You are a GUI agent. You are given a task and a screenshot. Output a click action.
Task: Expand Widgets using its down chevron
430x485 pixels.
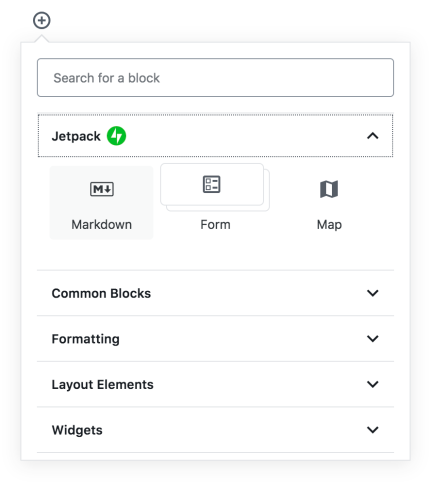click(373, 430)
